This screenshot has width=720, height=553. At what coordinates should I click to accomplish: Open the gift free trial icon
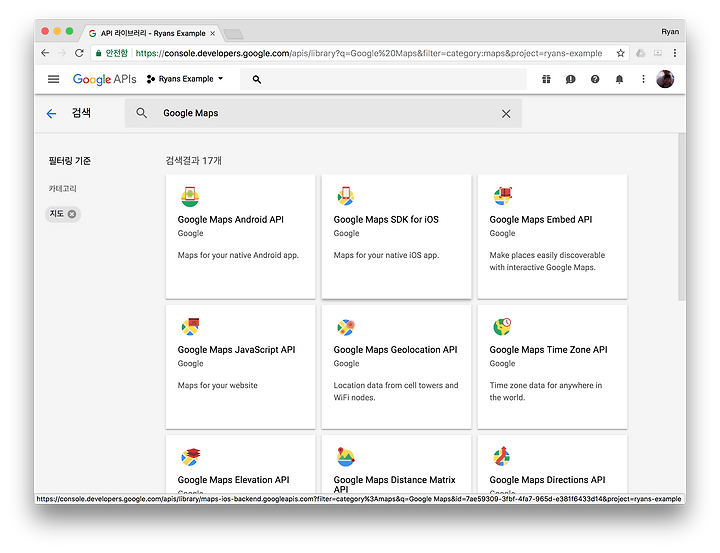(546, 79)
